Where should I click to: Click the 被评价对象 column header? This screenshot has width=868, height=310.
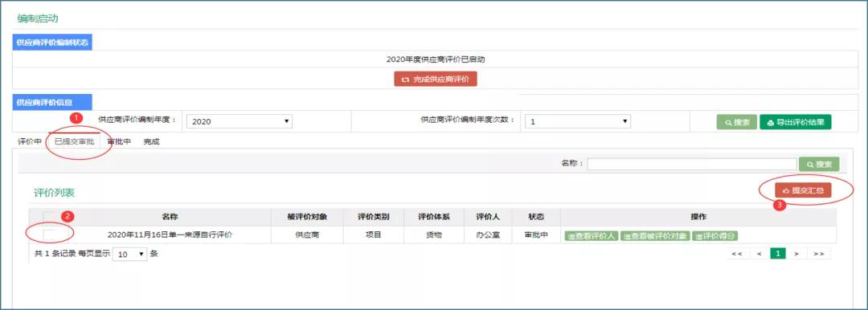[x=307, y=217]
